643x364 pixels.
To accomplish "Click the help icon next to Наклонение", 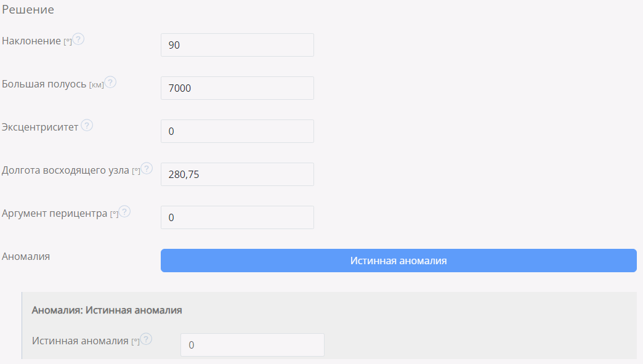I will [79, 39].
